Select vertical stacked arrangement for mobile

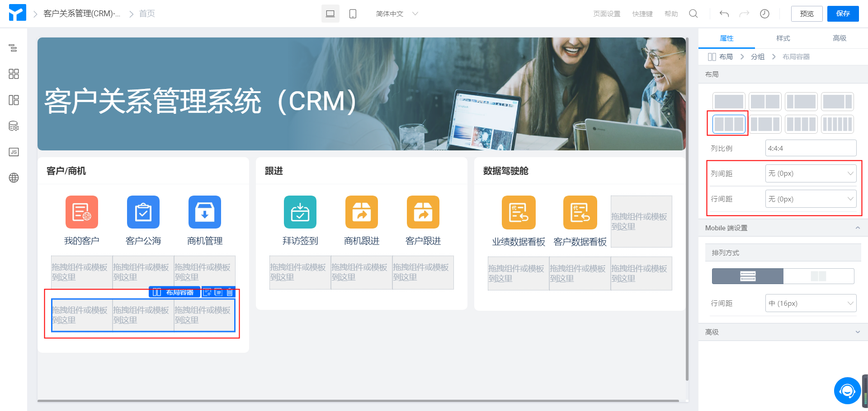coord(748,276)
